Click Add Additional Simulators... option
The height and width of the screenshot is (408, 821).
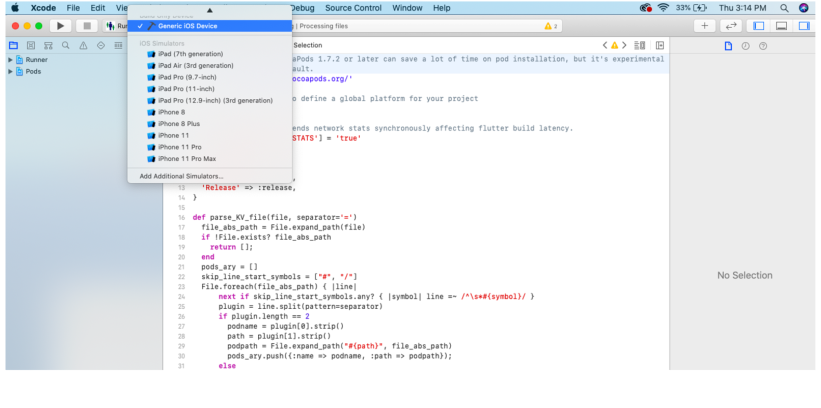point(181,176)
